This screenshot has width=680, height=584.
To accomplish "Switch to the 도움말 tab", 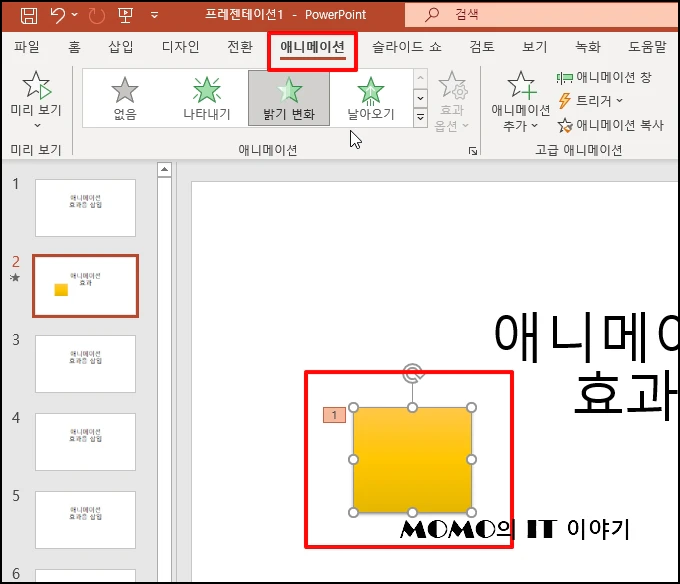I will point(647,46).
